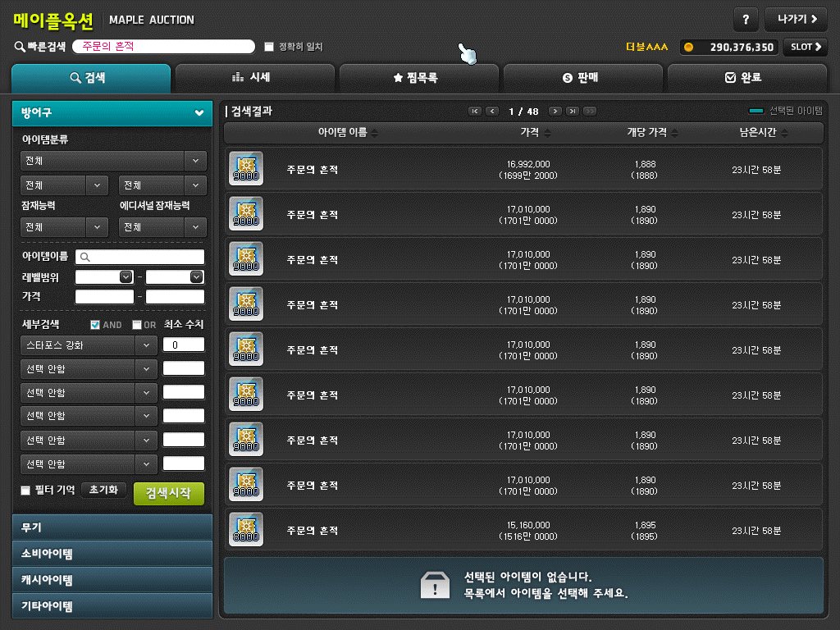Screen dimensions: 840x630
Task: Click the quick search magnifier icon
Action: [x=20, y=47]
